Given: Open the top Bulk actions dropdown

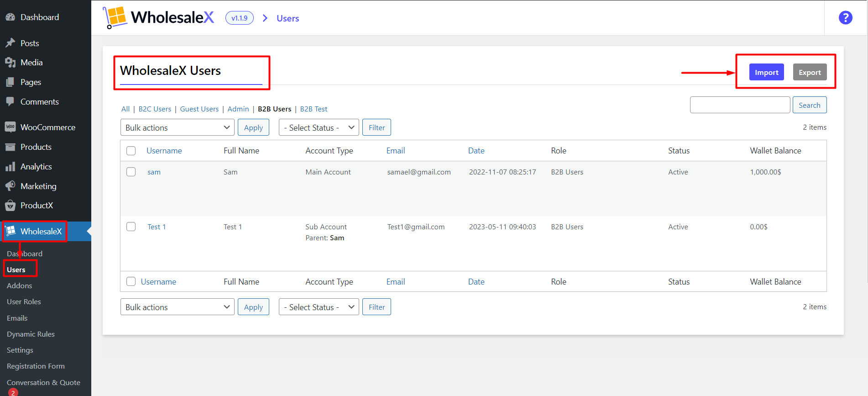Looking at the screenshot, I should coord(178,127).
